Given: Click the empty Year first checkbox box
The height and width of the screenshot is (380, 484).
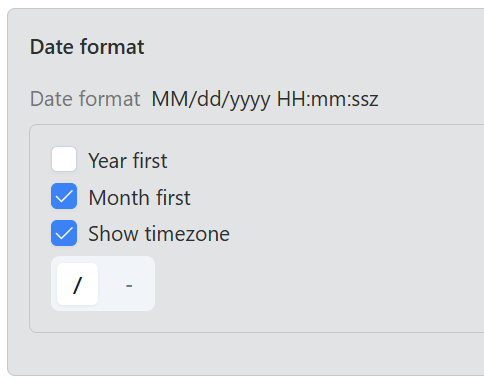Looking at the screenshot, I should click(x=64, y=159).
